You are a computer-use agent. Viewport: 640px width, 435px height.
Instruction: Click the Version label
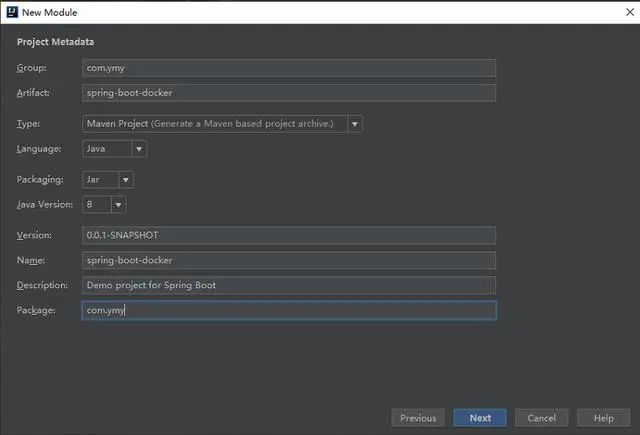[34, 235]
